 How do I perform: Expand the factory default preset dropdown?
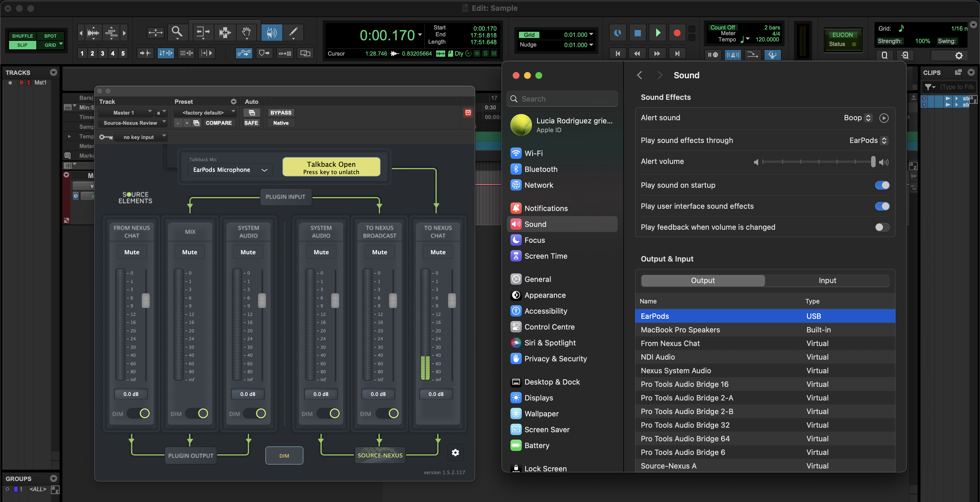205,113
